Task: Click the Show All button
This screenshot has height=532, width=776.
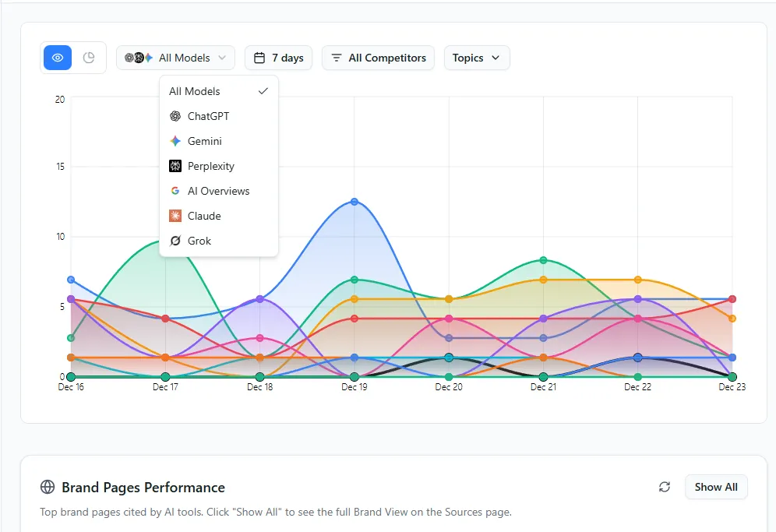Action: 716,487
